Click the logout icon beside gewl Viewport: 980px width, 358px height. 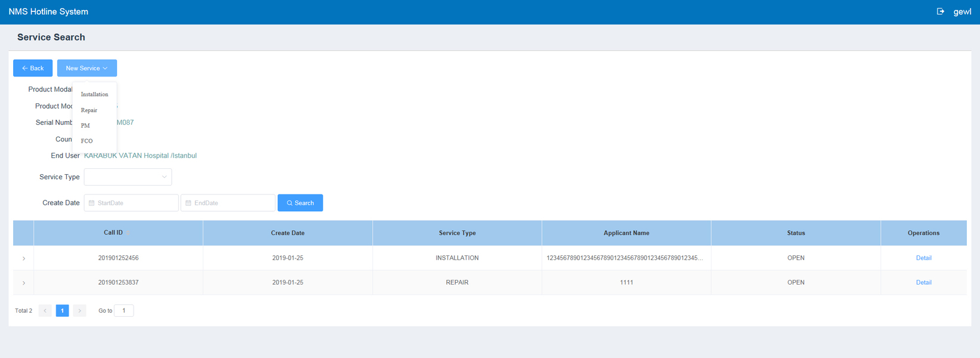[941, 11]
